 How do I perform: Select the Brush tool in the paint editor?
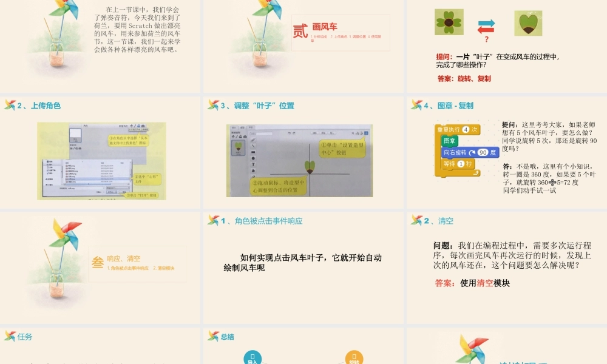253,140
